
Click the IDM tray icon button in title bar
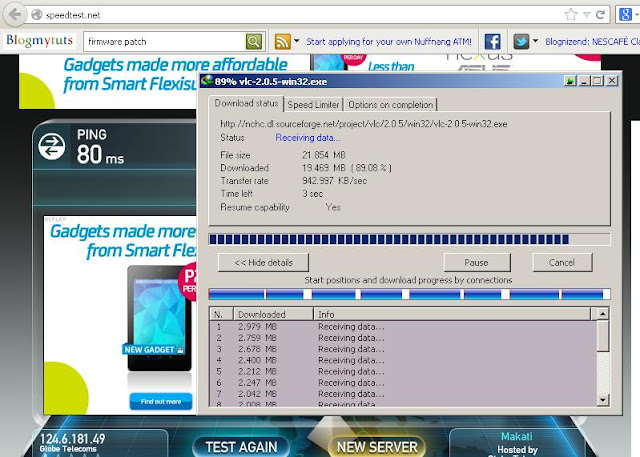(x=570, y=81)
